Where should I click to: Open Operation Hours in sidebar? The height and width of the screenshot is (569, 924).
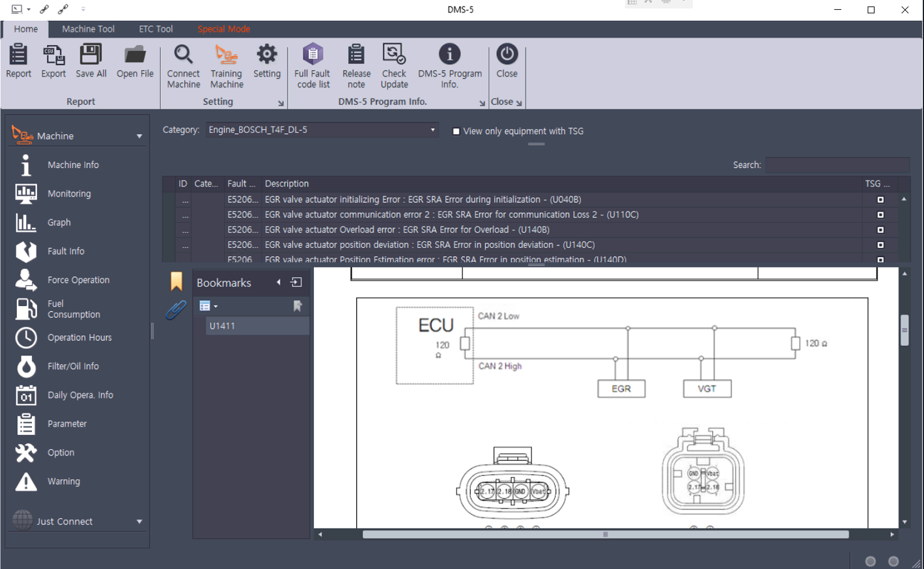click(x=79, y=337)
